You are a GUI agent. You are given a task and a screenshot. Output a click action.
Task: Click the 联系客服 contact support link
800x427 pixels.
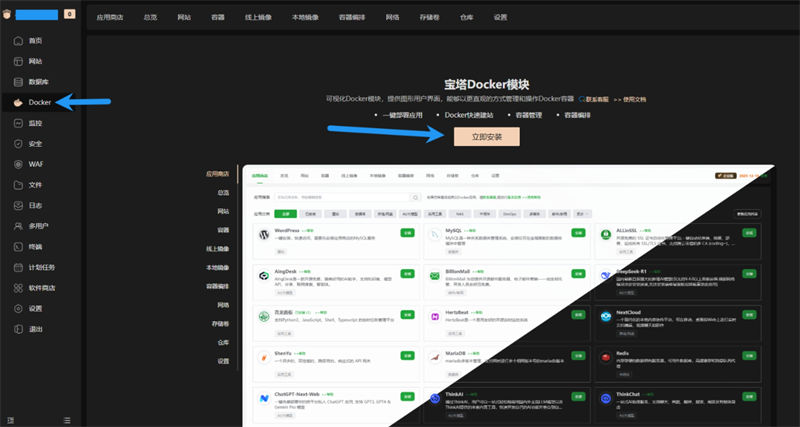click(x=596, y=99)
